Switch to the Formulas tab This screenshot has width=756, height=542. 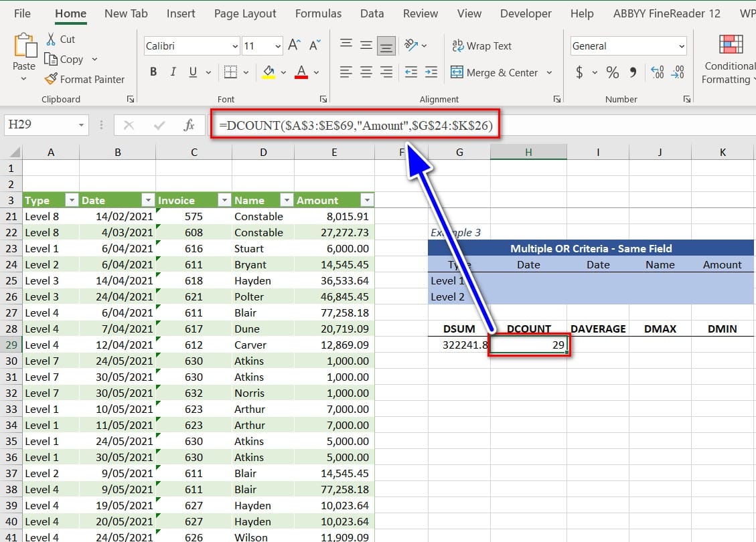pyautogui.click(x=318, y=13)
